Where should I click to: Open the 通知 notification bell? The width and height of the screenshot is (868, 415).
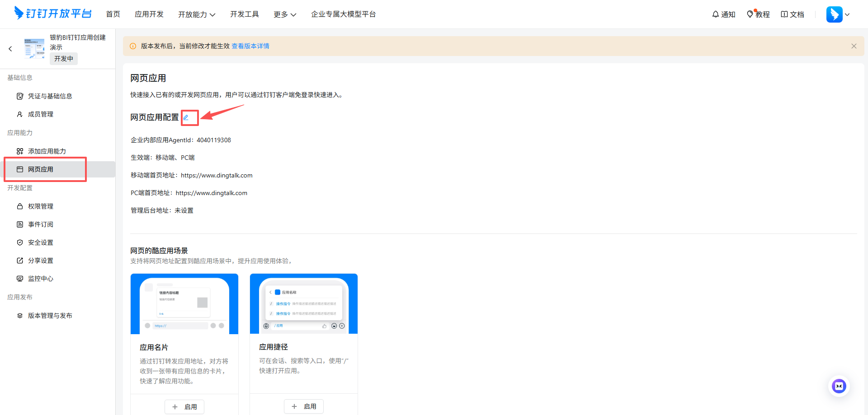723,14
